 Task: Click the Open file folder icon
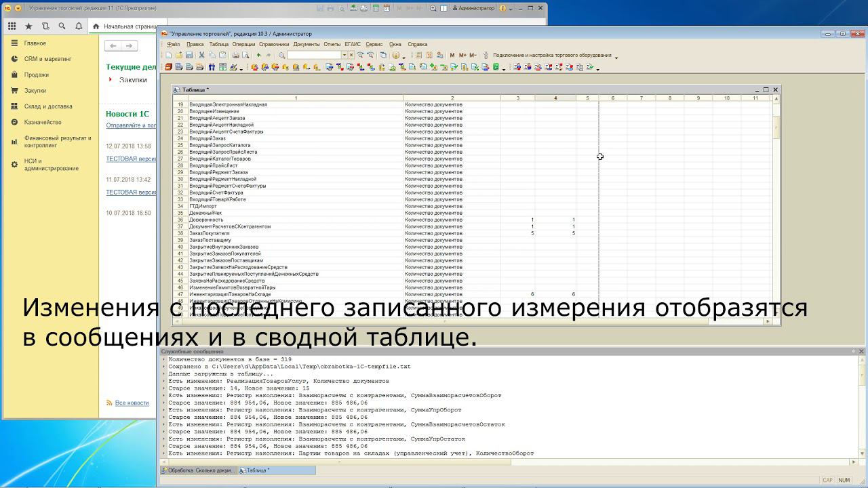[179, 55]
